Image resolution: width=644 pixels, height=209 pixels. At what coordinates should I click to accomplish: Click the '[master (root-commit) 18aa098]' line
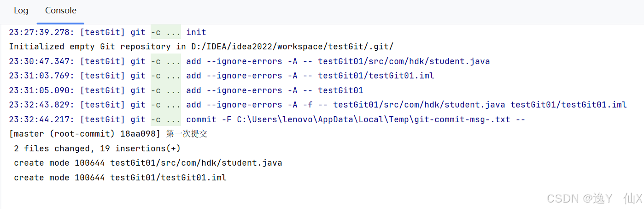pos(108,134)
